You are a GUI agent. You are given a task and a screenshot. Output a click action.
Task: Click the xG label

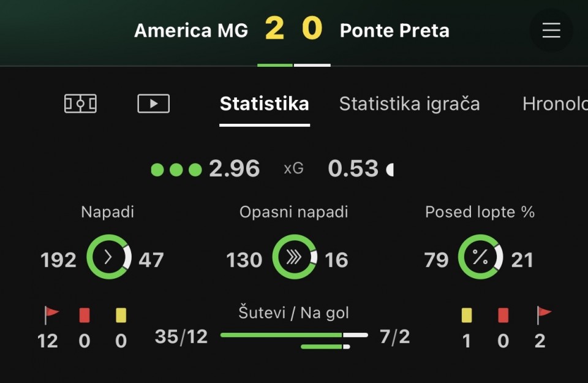coord(293,169)
